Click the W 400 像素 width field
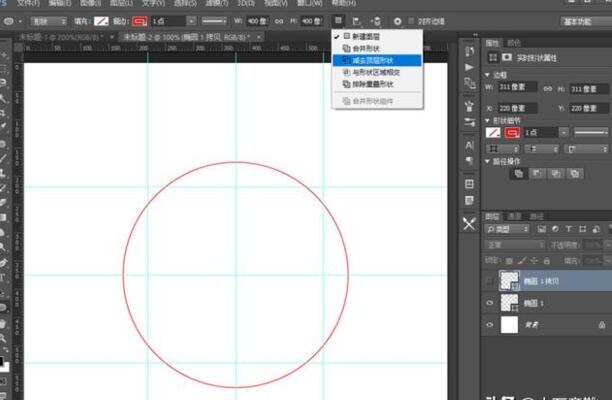The image size is (612, 400). [x=257, y=21]
